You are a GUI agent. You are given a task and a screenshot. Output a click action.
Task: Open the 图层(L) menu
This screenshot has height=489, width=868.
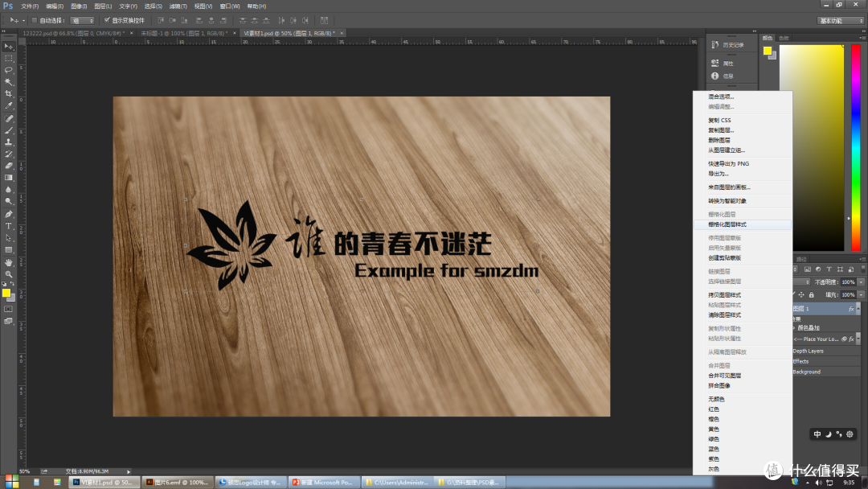[103, 6]
